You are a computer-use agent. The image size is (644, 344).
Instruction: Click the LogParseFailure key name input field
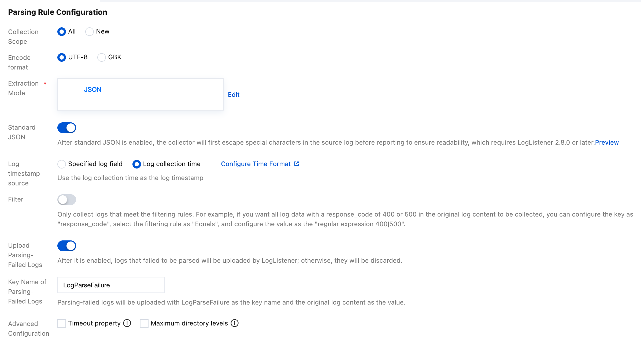(111, 285)
